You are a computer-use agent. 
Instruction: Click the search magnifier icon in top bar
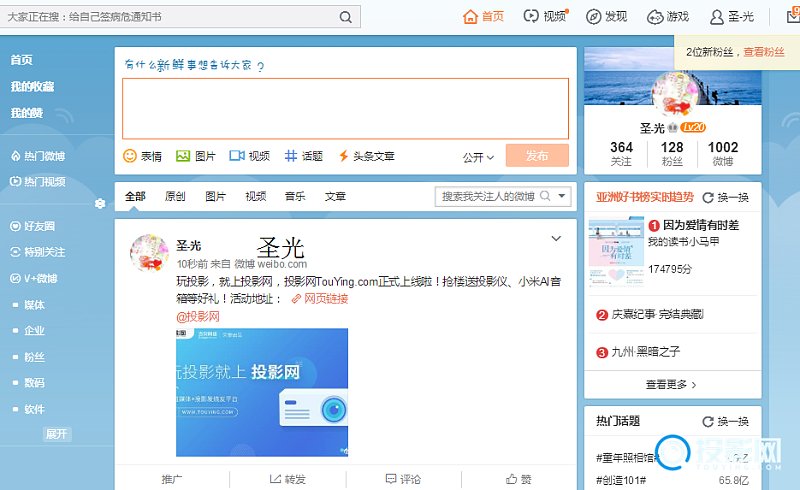click(x=345, y=17)
